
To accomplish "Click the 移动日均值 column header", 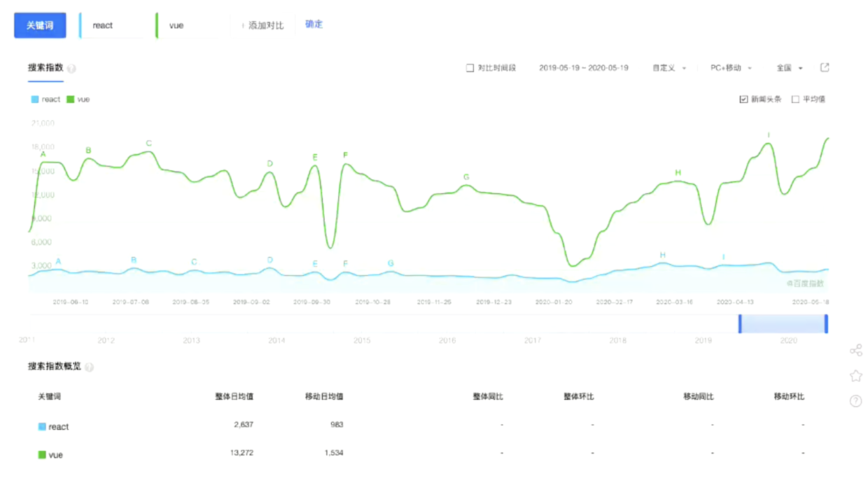I will (324, 397).
